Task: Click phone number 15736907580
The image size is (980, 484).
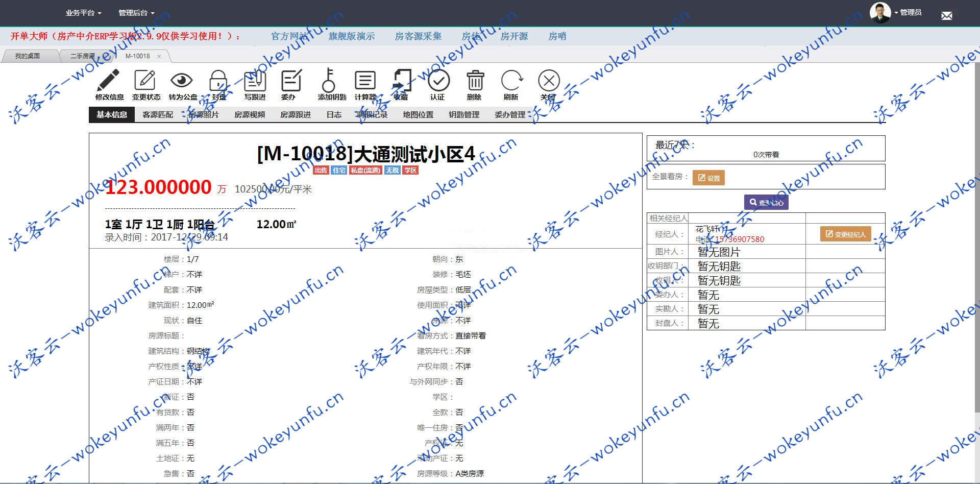Action: (739, 239)
